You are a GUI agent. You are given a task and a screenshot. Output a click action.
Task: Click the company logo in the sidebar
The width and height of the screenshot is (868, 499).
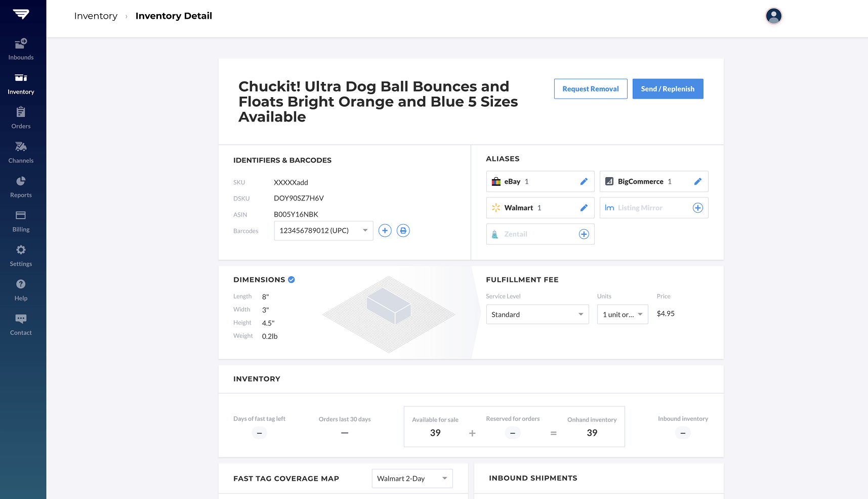(x=21, y=14)
